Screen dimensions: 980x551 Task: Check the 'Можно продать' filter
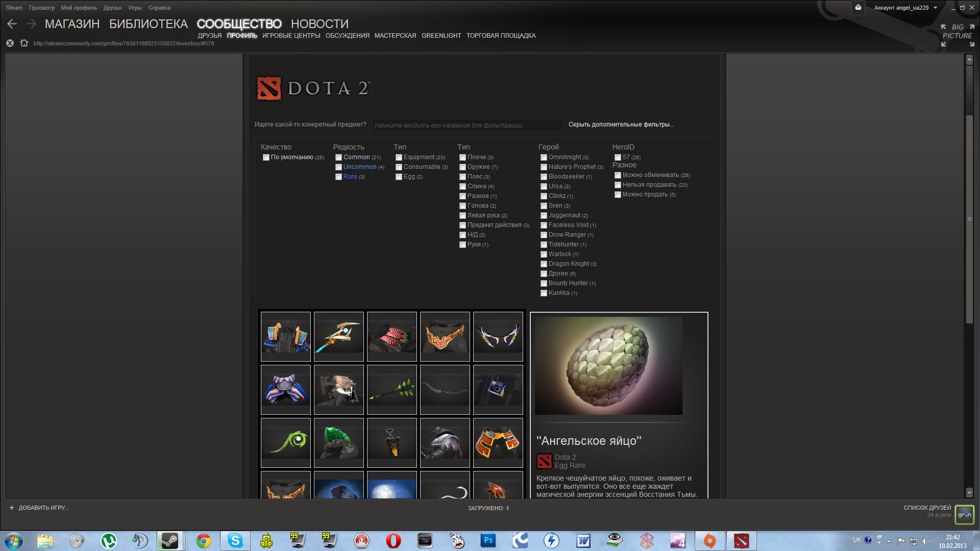pos(618,195)
